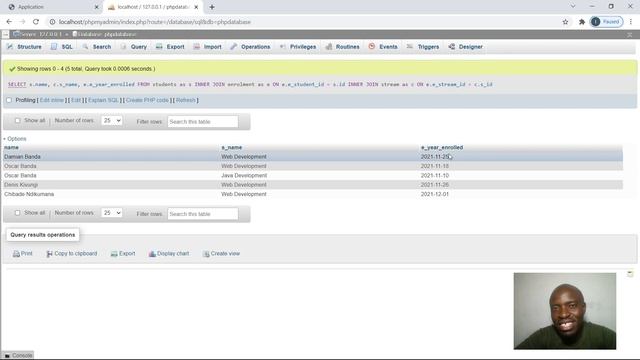Viewport: 640px width, 360px height.
Task: Enable the Profiling checkbox
Action: click(x=9, y=100)
